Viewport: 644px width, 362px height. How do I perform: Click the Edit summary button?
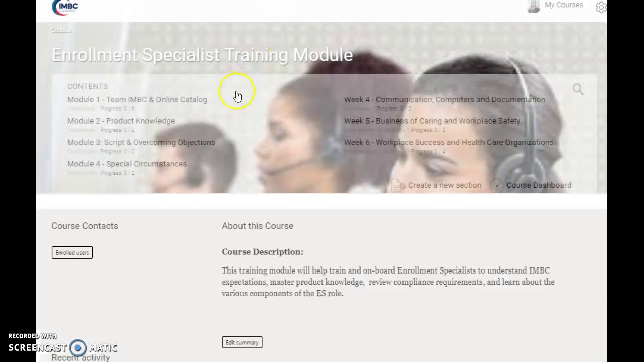click(x=242, y=343)
